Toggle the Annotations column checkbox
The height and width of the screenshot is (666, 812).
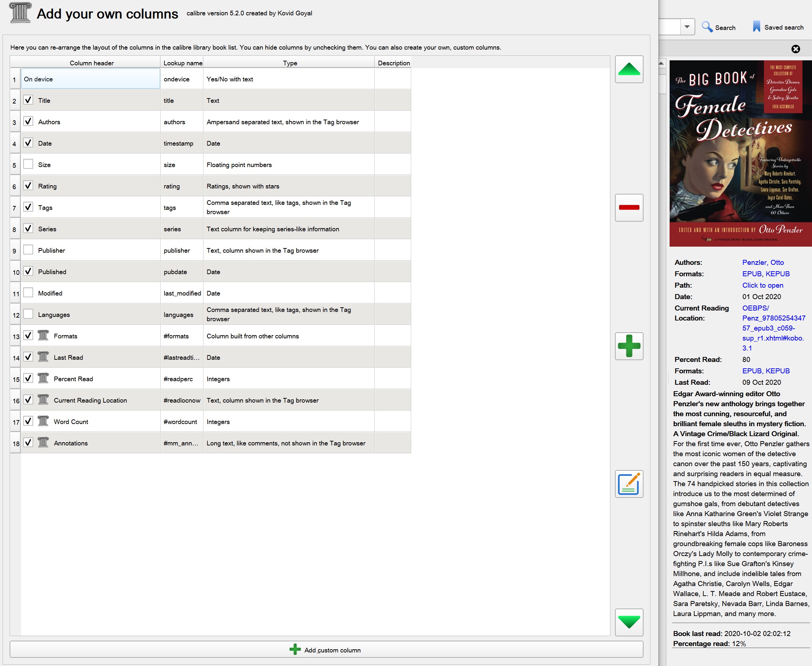click(x=28, y=443)
